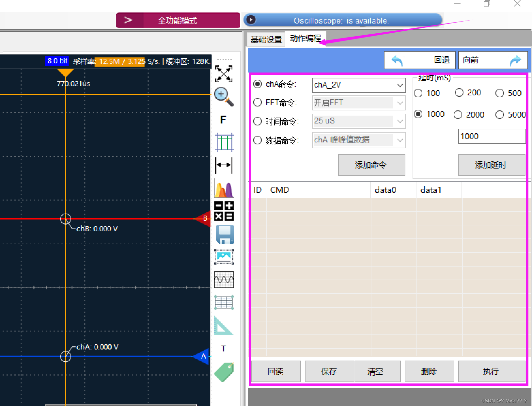Click the data1 column header

pyautogui.click(x=439, y=190)
